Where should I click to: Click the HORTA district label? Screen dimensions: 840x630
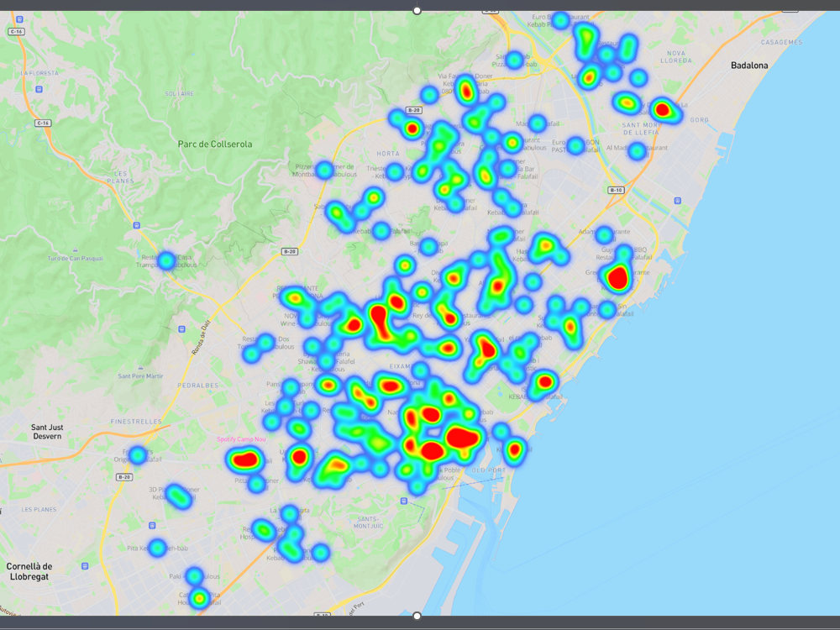click(388, 153)
